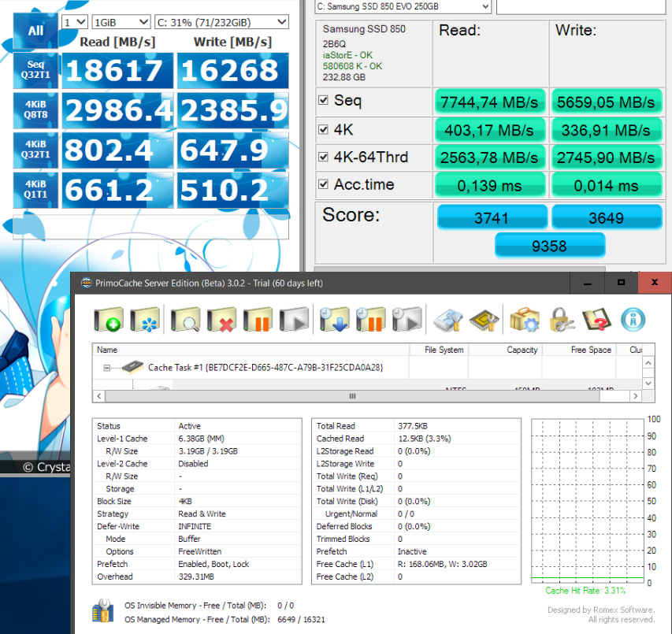Run all CrystalDiskMark tests with All button

35,31
